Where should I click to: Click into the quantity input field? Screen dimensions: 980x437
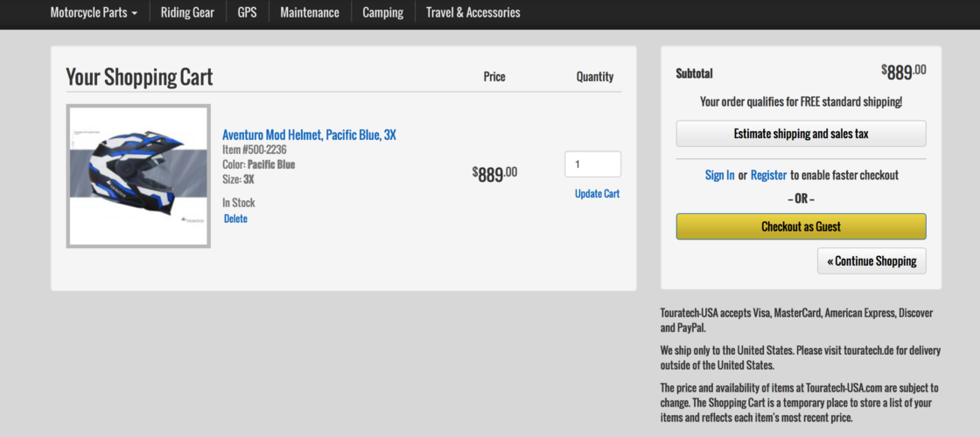tap(592, 164)
